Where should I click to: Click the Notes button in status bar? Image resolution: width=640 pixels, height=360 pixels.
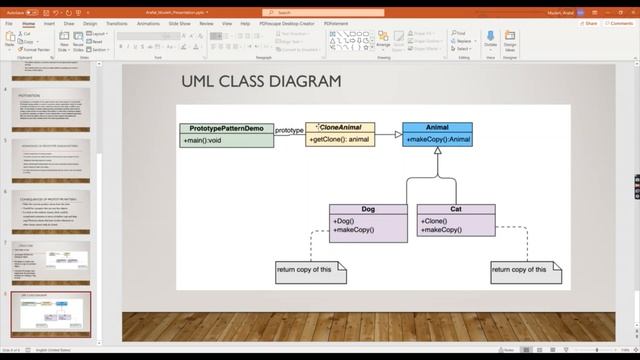click(x=506, y=350)
